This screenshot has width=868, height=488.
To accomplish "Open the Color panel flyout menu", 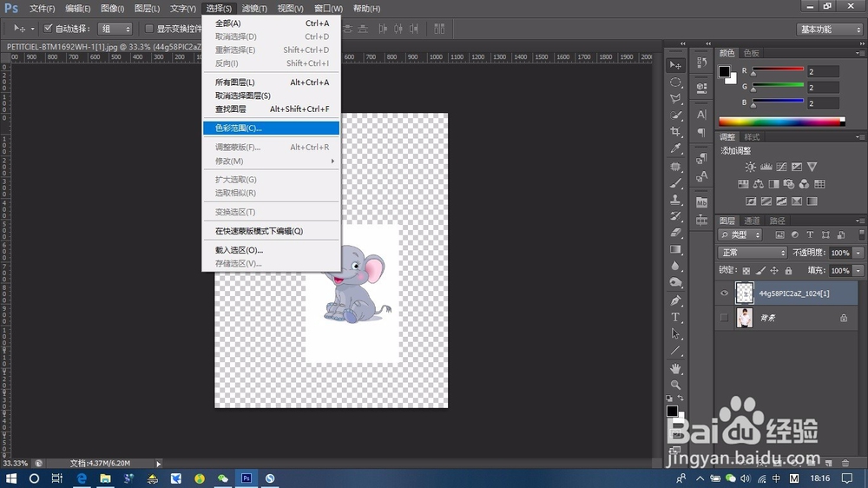I will (859, 53).
